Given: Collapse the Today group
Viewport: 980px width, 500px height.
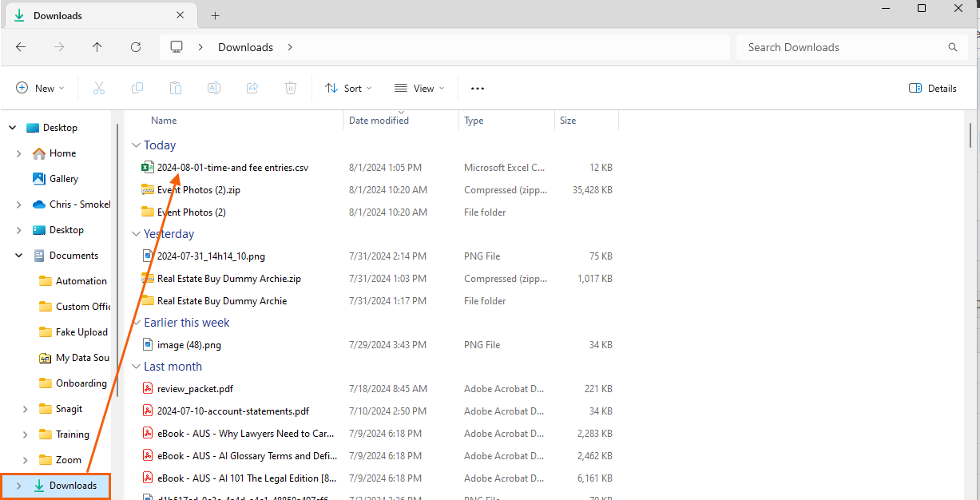Looking at the screenshot, I should click(136, 145).
